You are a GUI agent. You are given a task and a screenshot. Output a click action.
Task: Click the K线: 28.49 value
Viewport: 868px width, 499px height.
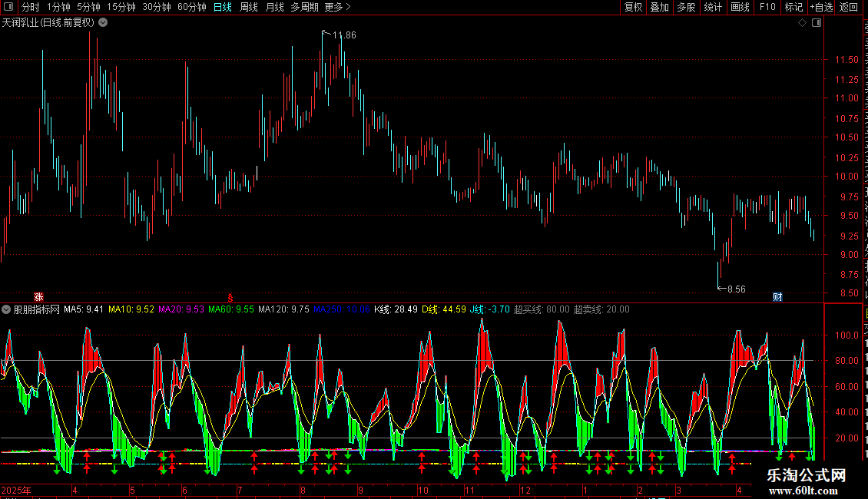tap(396, 309)
